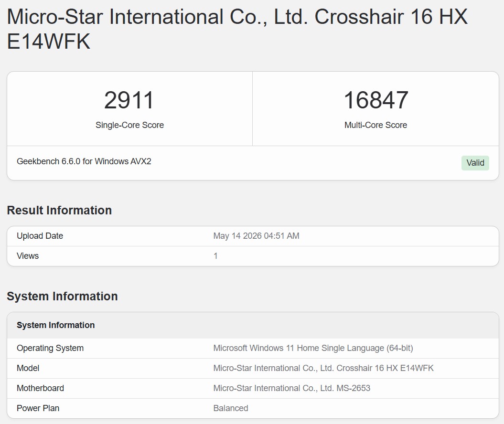
Task: Click the large System Information section heading
Action: coord(63,296)
